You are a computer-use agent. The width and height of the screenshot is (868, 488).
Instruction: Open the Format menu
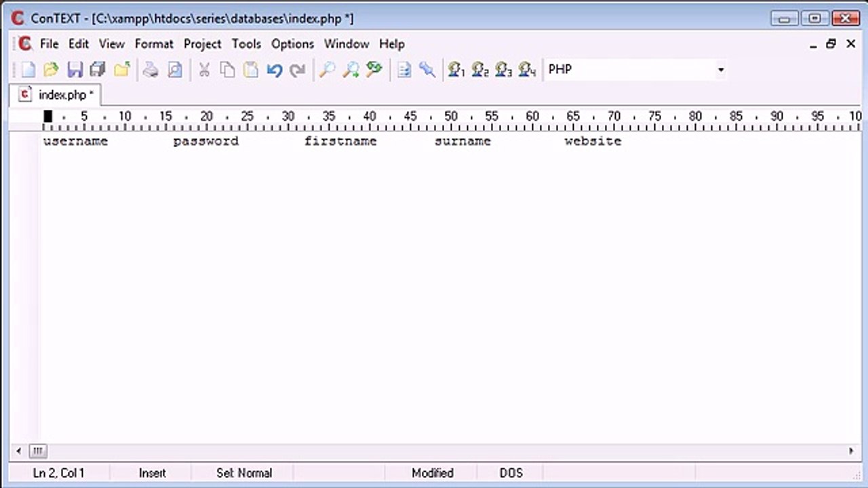[154, 43]
